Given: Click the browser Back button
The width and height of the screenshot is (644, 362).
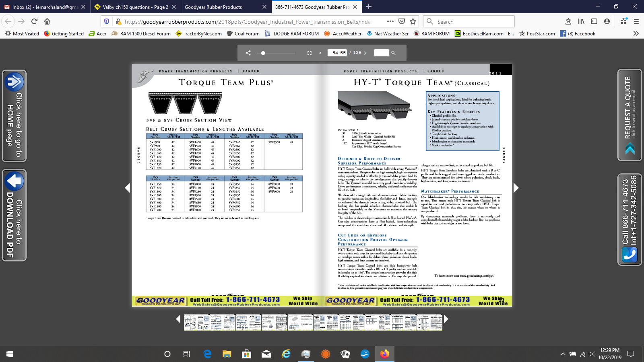Looking at the screenshot, I should click(x=8, y=21).
